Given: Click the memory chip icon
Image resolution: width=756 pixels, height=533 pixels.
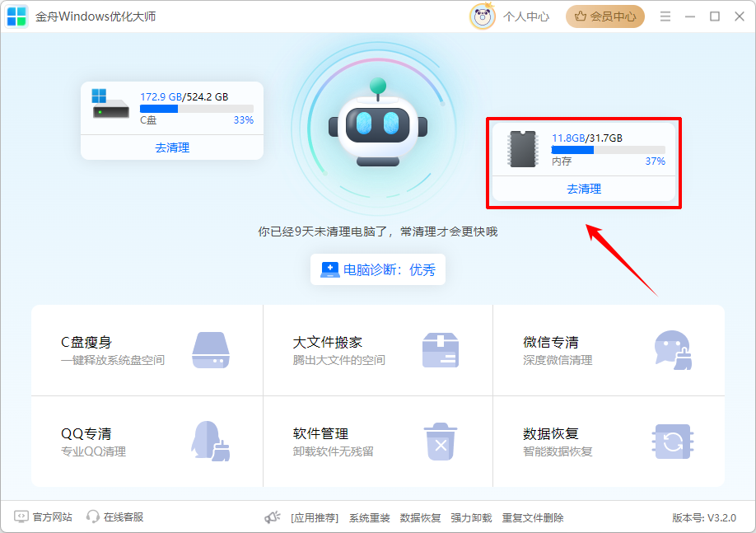Looking at the screenshot, I should [523, 148].
